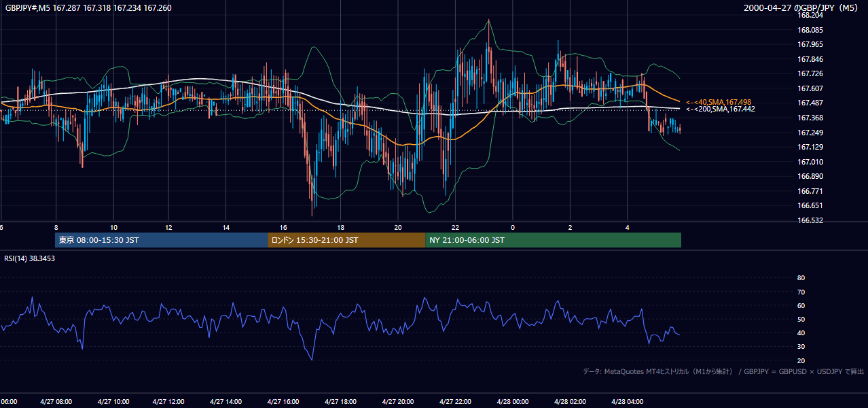
Task: Click the 167.607 price axis label
Action: click(x=810, y=88)
